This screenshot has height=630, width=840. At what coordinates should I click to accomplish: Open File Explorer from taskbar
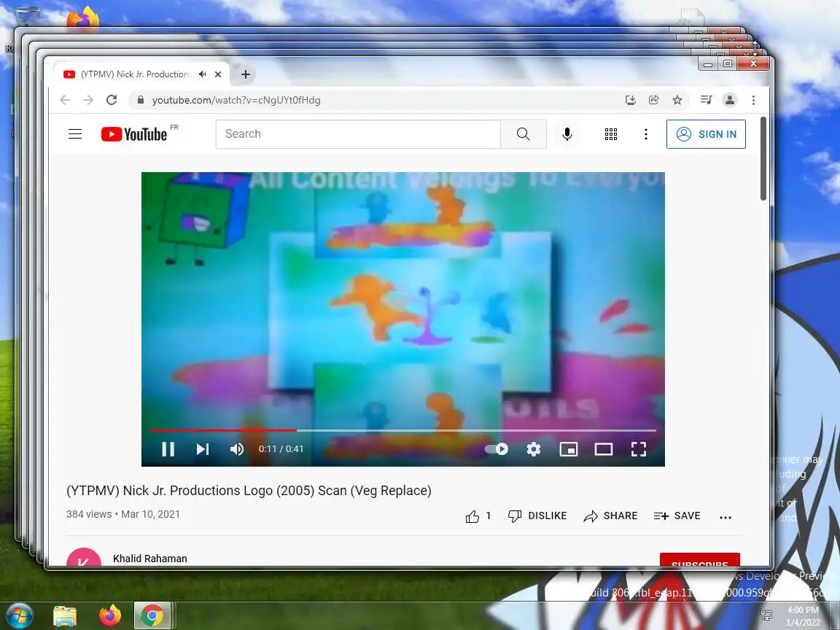pos(65,615)
